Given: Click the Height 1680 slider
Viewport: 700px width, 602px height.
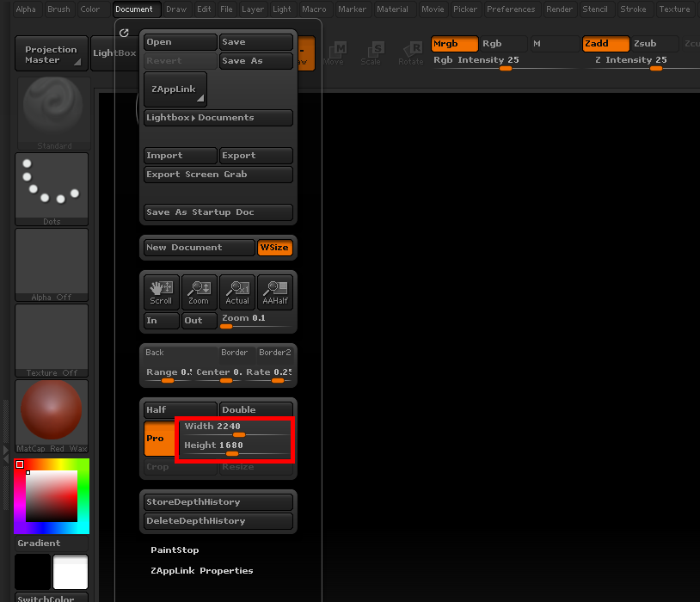Looking at the screenshot, I should pyautogui.click(x=237, y=448).
